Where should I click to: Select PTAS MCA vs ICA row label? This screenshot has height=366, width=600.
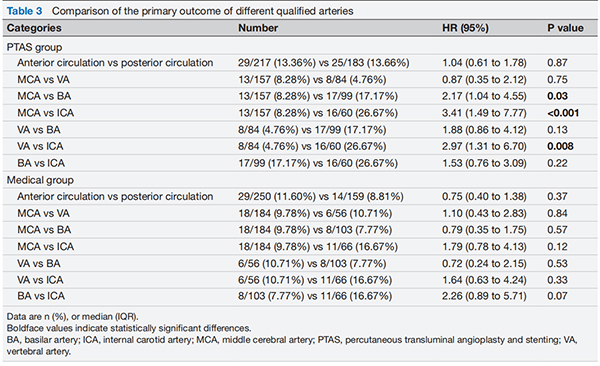tap(46, 113)
